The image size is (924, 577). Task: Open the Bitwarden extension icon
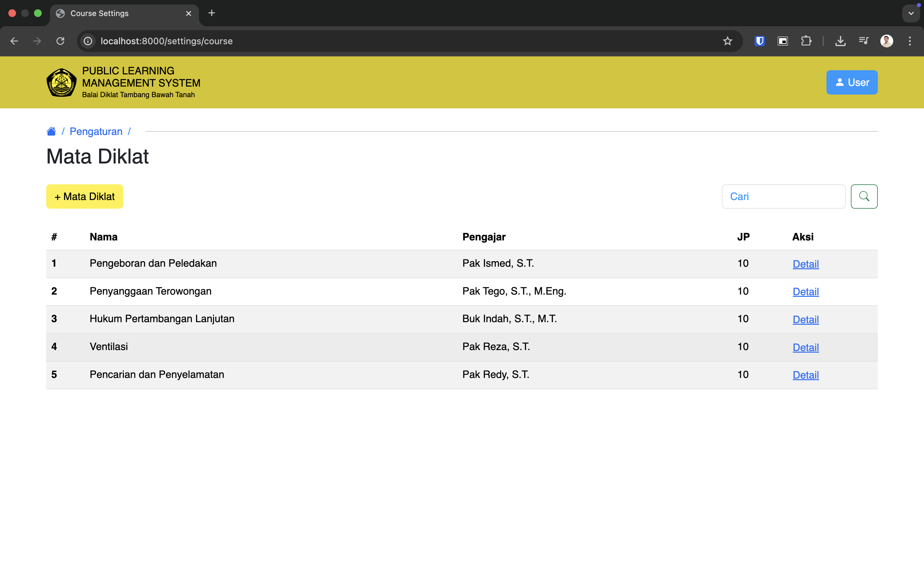(x=759, y=41)
